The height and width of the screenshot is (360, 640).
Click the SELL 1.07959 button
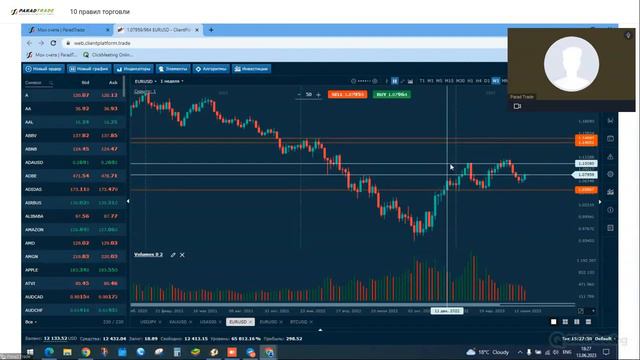point(347,94)
